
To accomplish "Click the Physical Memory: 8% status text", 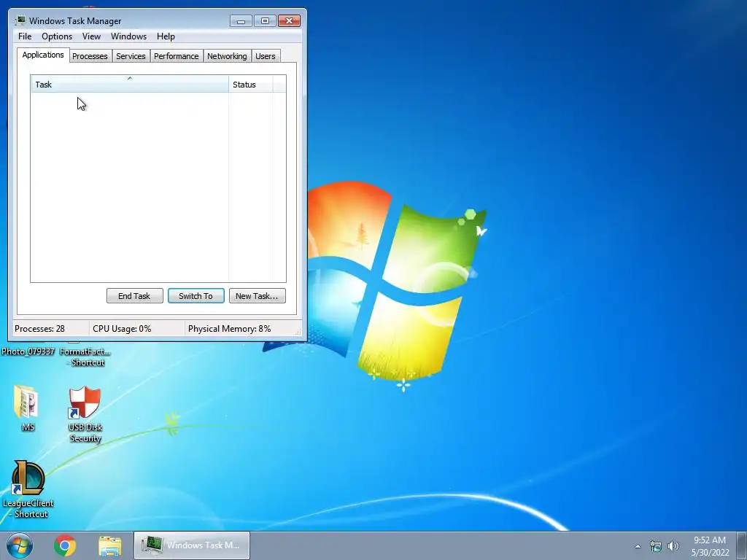I will pyautogui.click(x=229, y=329).
